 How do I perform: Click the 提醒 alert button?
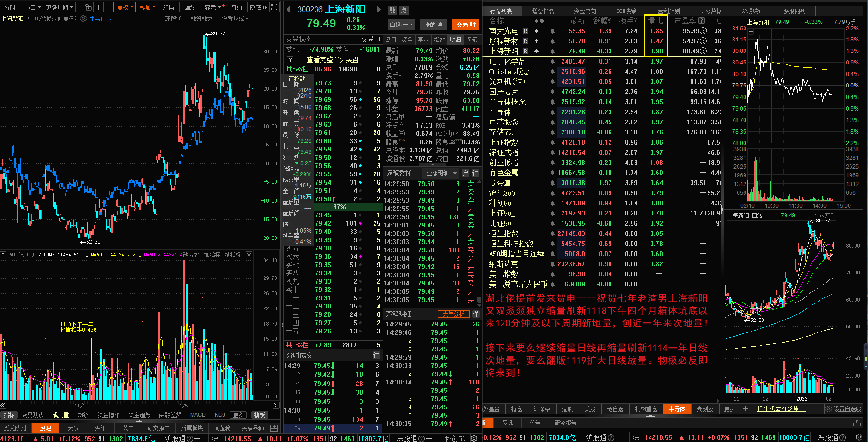pos(433,24)
